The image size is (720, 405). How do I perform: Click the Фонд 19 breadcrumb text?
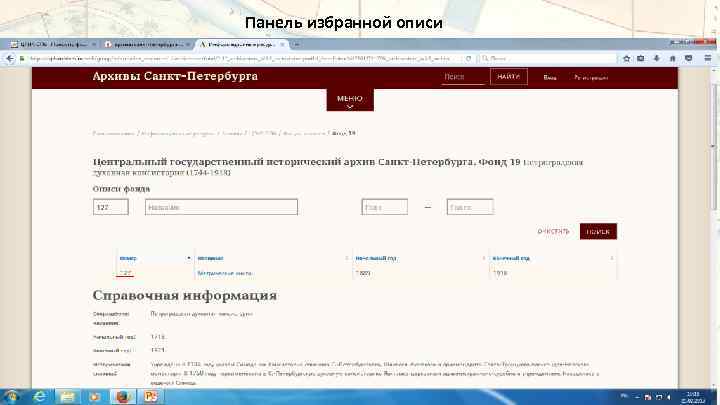343,133
